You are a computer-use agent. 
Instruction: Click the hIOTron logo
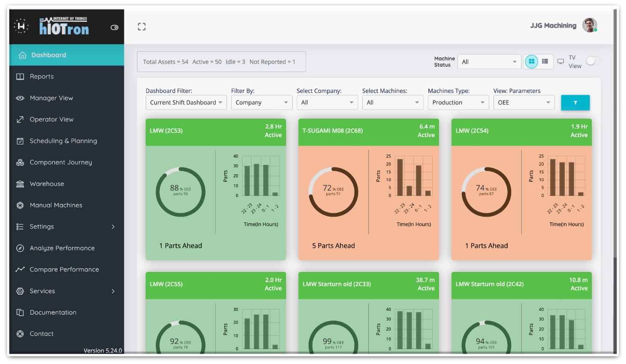[64, 27]
